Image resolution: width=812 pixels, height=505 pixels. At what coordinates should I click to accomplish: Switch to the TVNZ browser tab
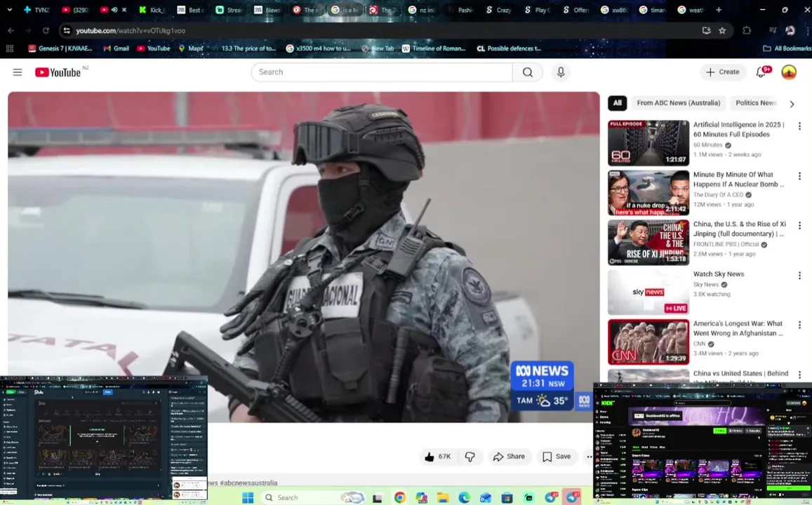[x=36, y=10]
